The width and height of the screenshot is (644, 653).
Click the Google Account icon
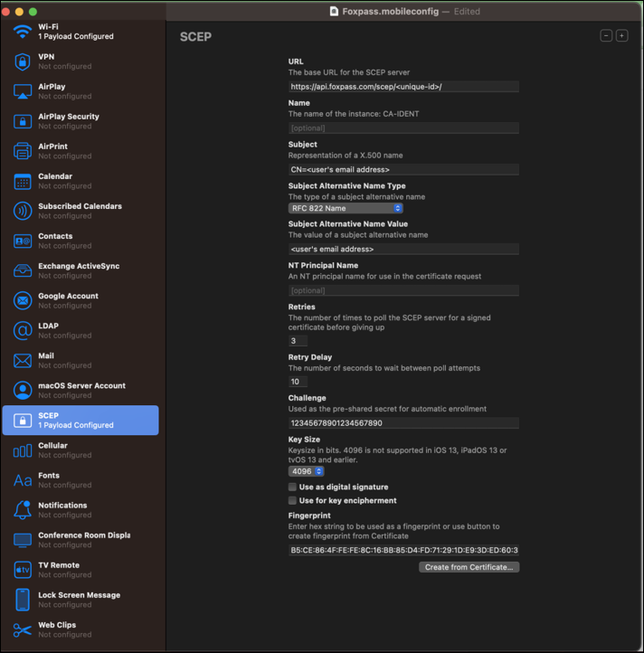click(23, 300)
